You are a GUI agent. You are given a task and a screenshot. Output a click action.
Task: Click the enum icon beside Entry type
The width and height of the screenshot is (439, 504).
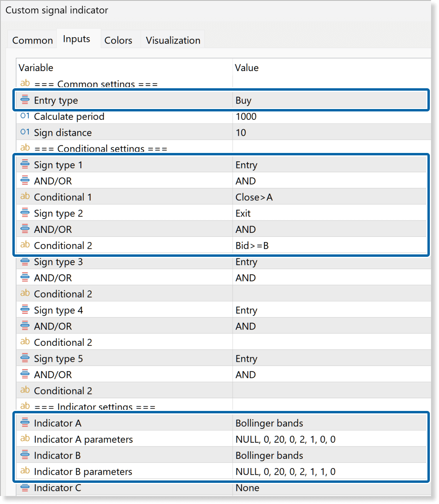pos(25,100)
